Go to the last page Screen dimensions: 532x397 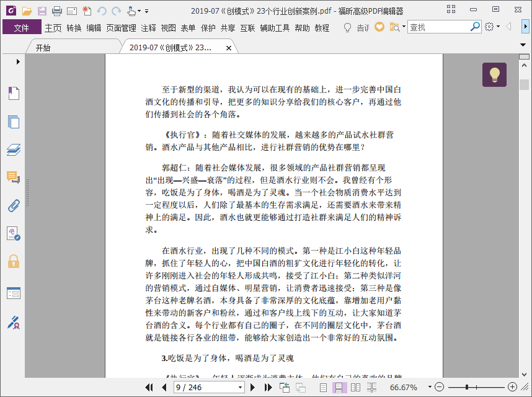click(268, 387)
